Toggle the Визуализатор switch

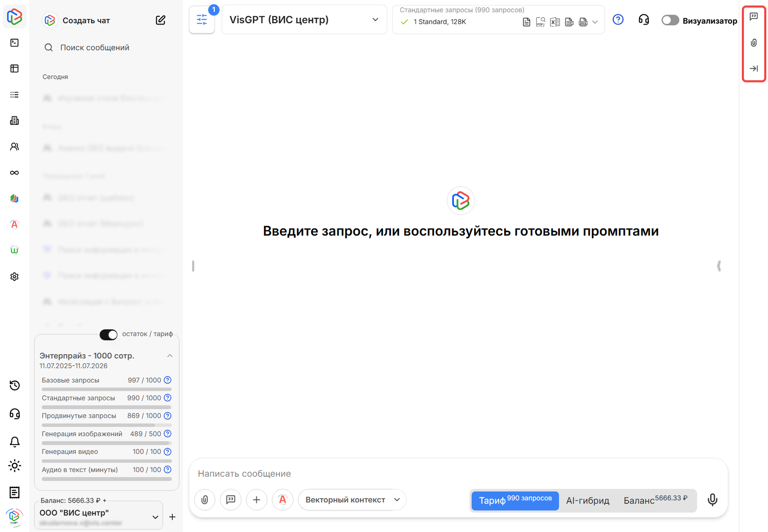click(670, 20)
